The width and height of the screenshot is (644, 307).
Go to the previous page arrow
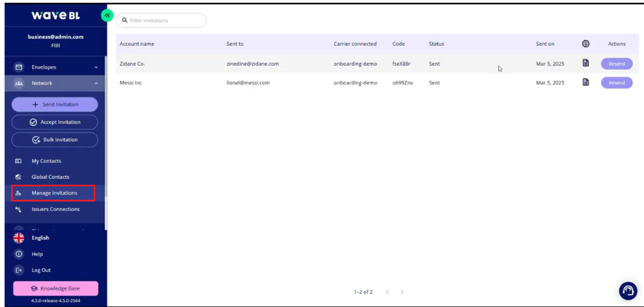(387, 292)
